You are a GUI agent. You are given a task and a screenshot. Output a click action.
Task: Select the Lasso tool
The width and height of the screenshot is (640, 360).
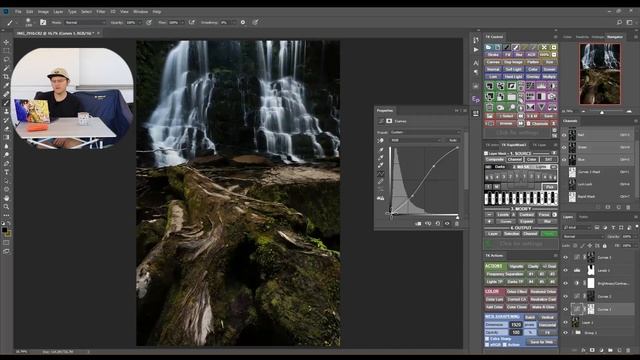(6, 59)
